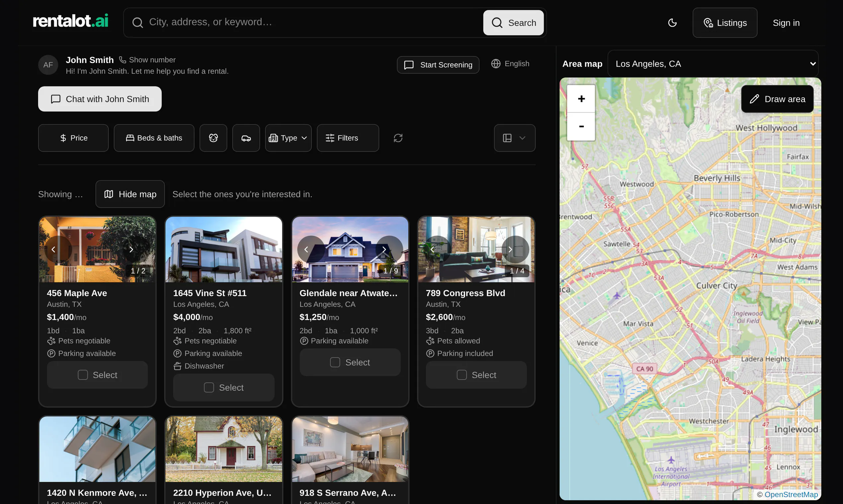Click Chat with John Smith
The height and width of the screenshot is (504, 843).
pyautogui.click(x=100, y=99)
